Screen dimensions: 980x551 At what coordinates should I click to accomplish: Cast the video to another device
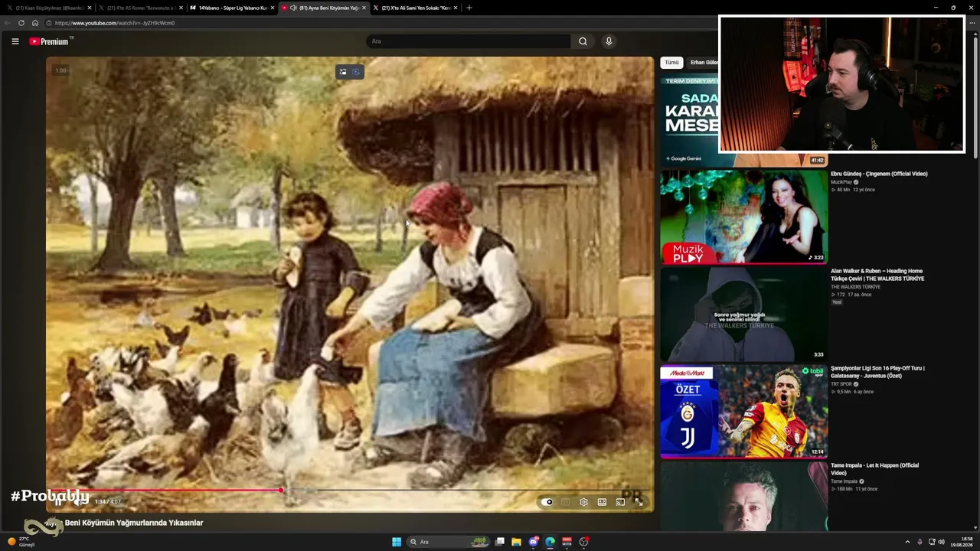(x=620, y=502)
